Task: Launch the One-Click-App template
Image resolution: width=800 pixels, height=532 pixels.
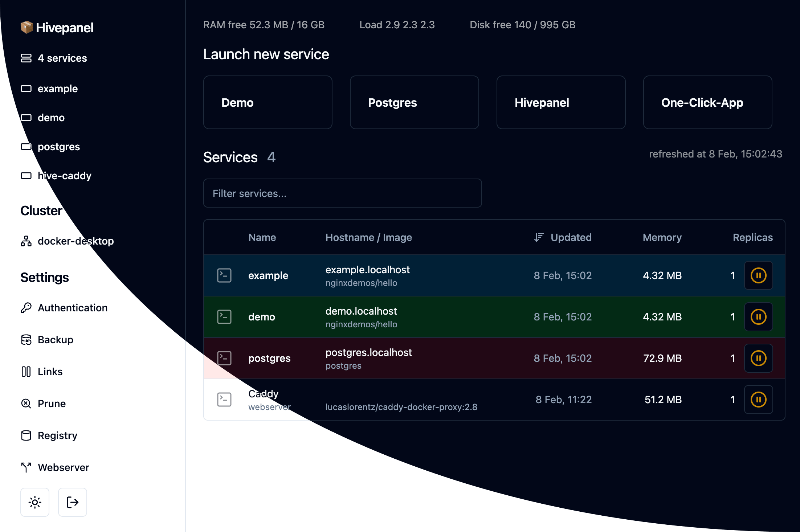Action: click(707, 102)
